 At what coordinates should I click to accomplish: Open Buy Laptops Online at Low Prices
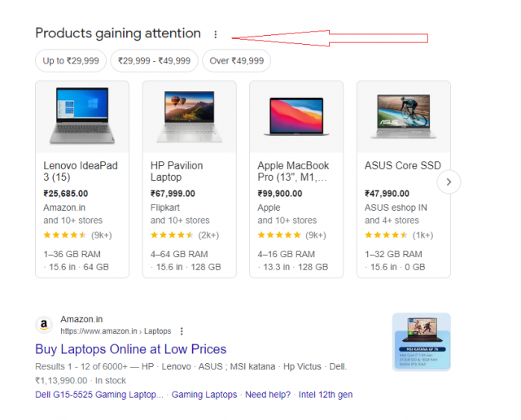[130, 349]
